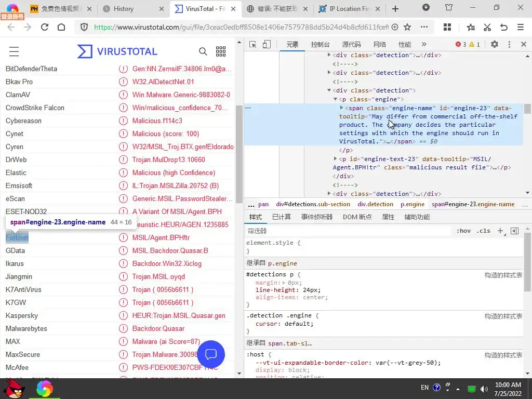Click the VirusTotal logo
532x399 pixels.
117,51
